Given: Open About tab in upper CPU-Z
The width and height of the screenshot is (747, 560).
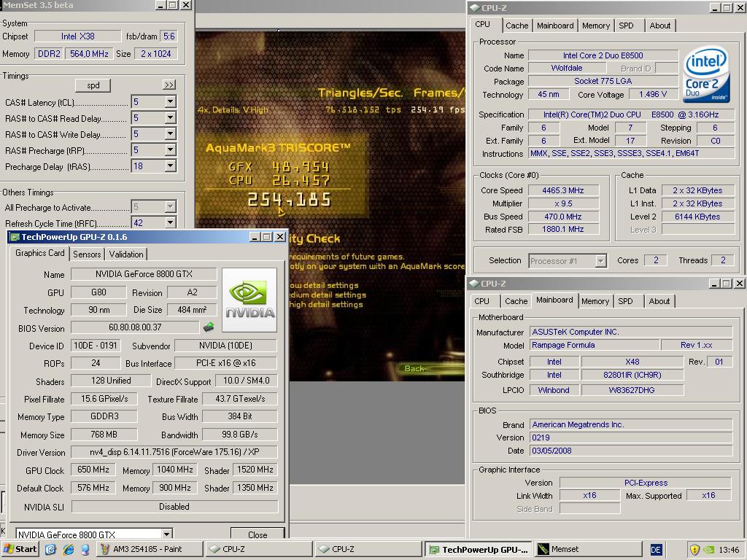Looking at the screenshot, I should 659,26.
